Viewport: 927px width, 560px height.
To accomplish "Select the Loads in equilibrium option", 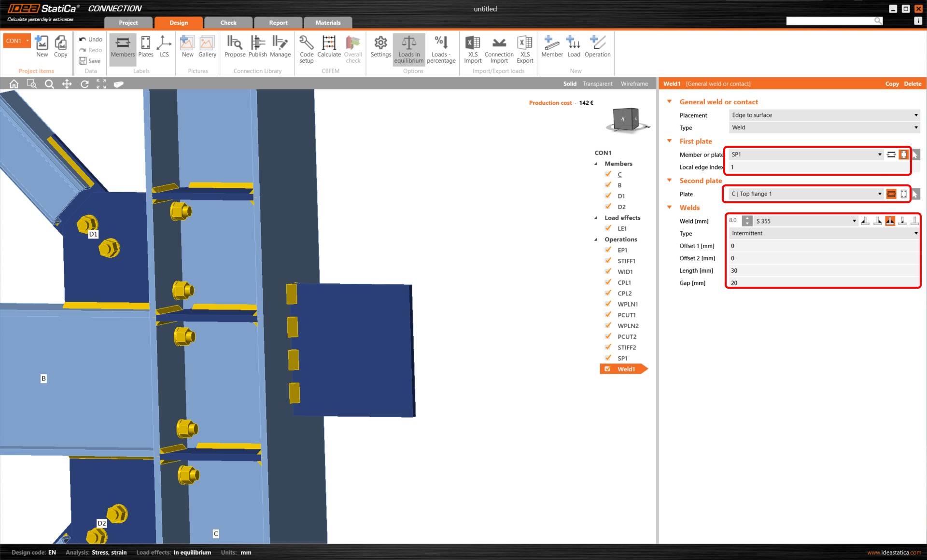I will [408, 48].
